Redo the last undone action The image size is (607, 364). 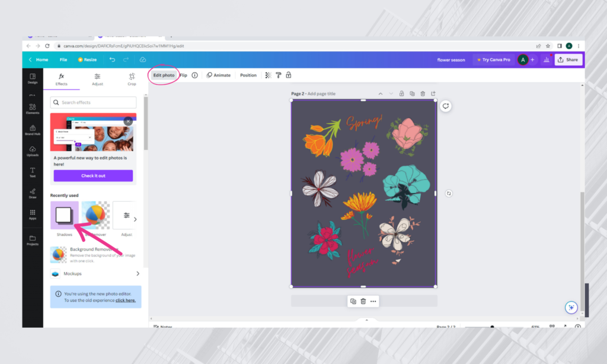point(126,60)
